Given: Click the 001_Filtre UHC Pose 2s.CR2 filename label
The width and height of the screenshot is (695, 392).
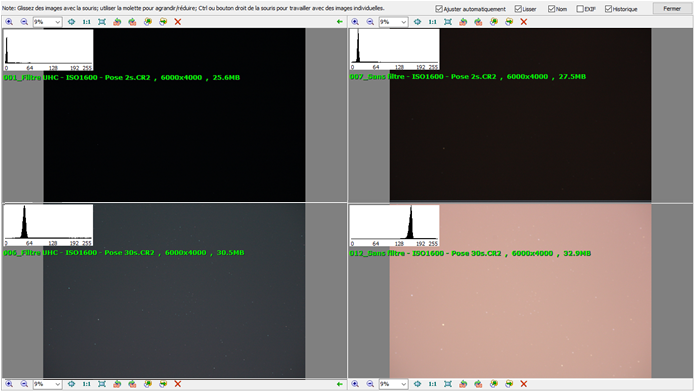Looking at the screenshot, I should point(121,78).
